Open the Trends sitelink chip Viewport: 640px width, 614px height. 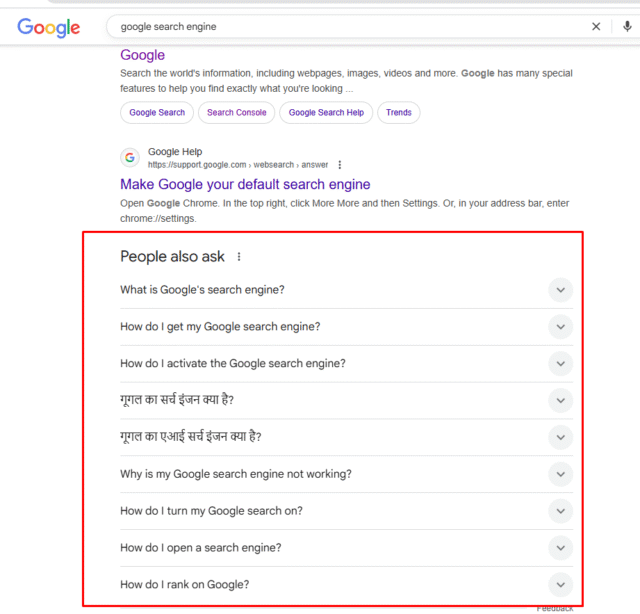point(398,112)
